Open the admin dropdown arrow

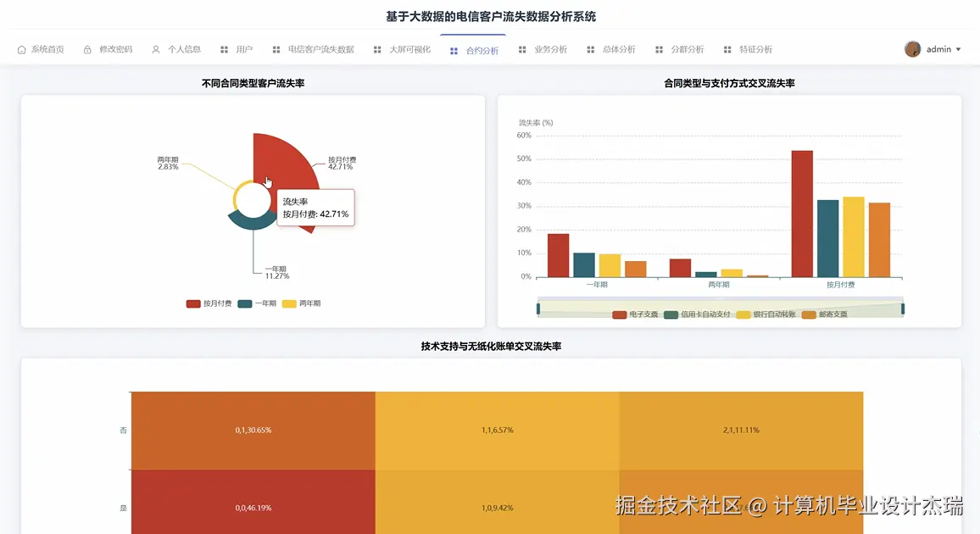958,49
